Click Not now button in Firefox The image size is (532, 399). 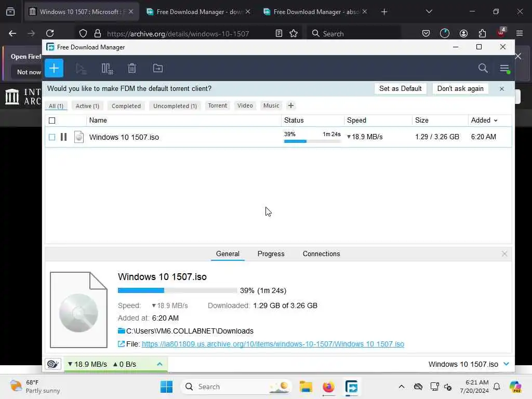pos(29,72)
